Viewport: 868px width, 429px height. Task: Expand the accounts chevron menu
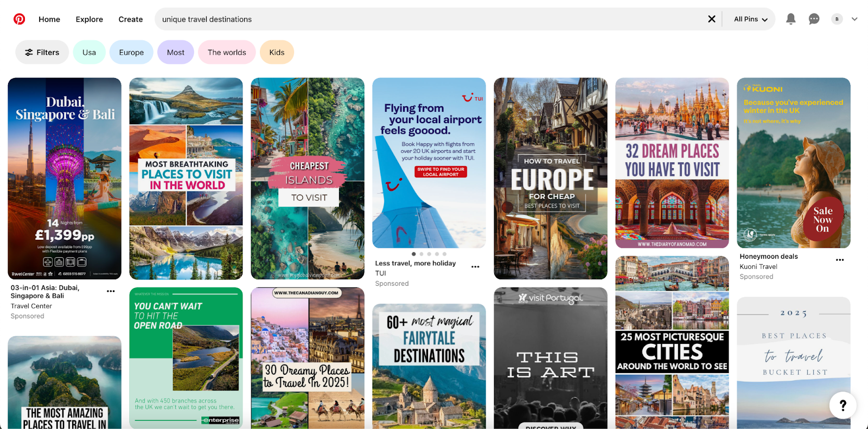pyautogui.click(x=854, y=19)
